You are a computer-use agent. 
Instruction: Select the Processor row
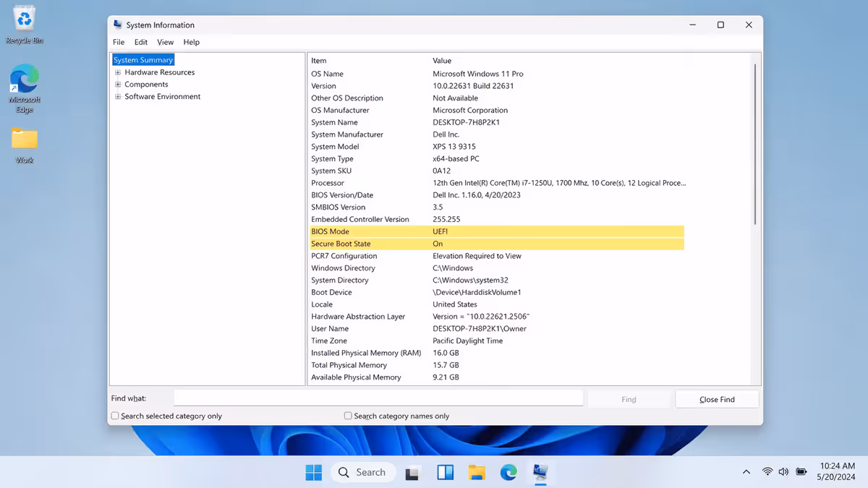497,183
